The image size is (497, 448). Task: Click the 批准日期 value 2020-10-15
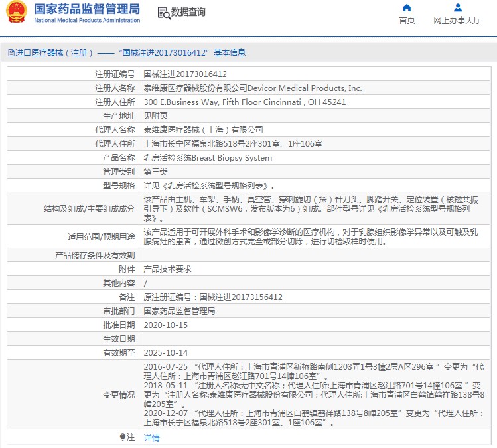click(x=166, y=325)
